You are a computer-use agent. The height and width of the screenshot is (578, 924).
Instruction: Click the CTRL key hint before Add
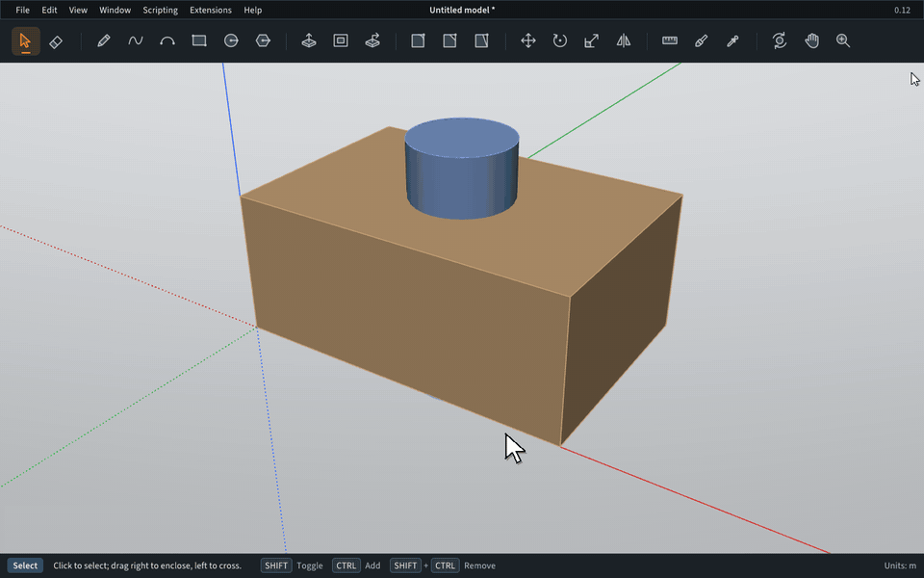click(x=346, y=565)
